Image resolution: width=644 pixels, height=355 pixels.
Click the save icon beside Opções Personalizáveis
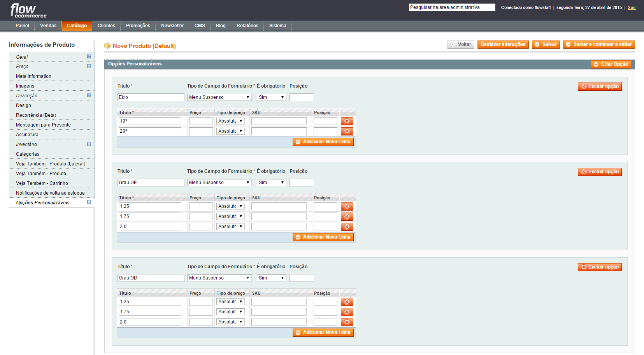(89, 202)
